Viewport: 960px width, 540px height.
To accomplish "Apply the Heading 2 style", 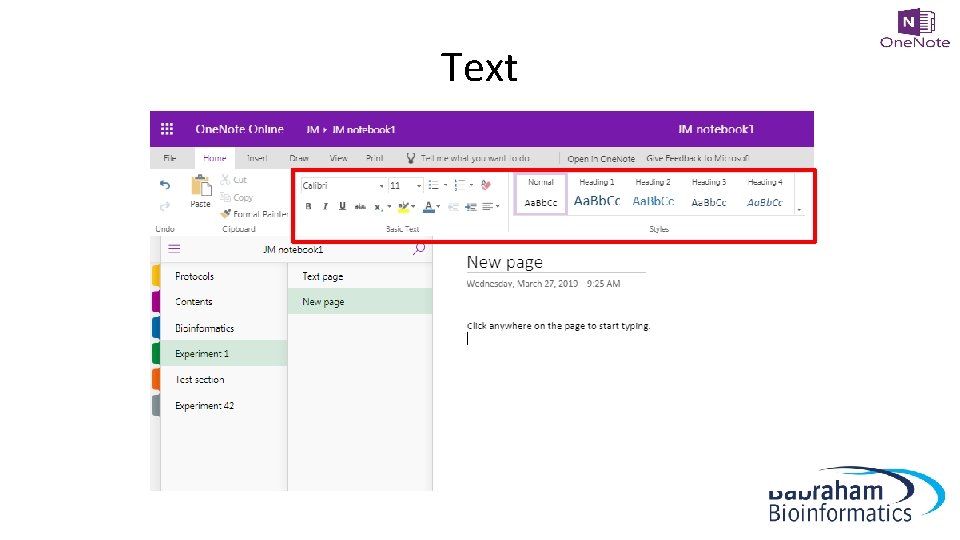I will 653,193.
